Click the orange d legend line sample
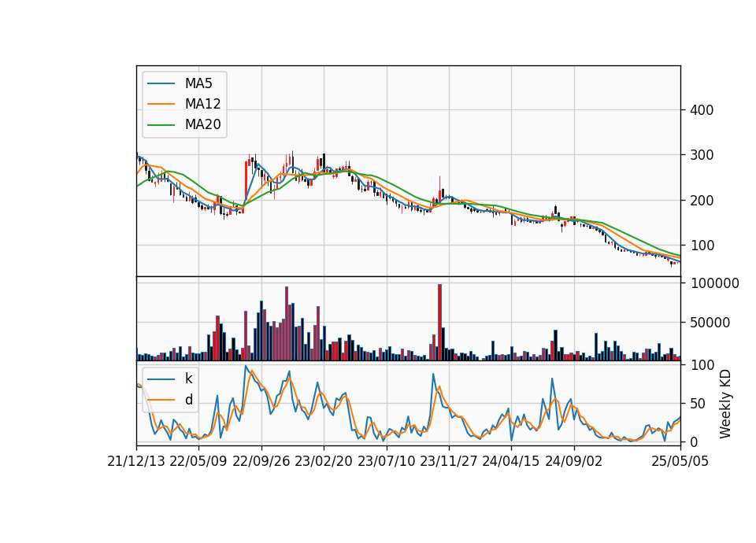 [x=161, y=400]
